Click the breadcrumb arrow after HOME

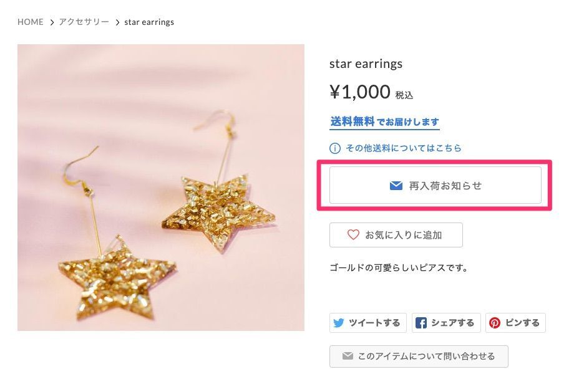tap(50, 22)
